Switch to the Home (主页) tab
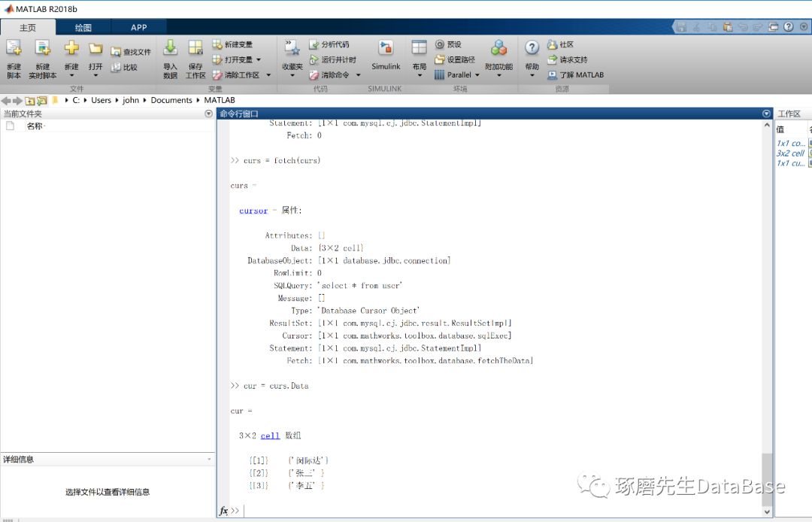The image size is (812, 522). coord(28,27)
